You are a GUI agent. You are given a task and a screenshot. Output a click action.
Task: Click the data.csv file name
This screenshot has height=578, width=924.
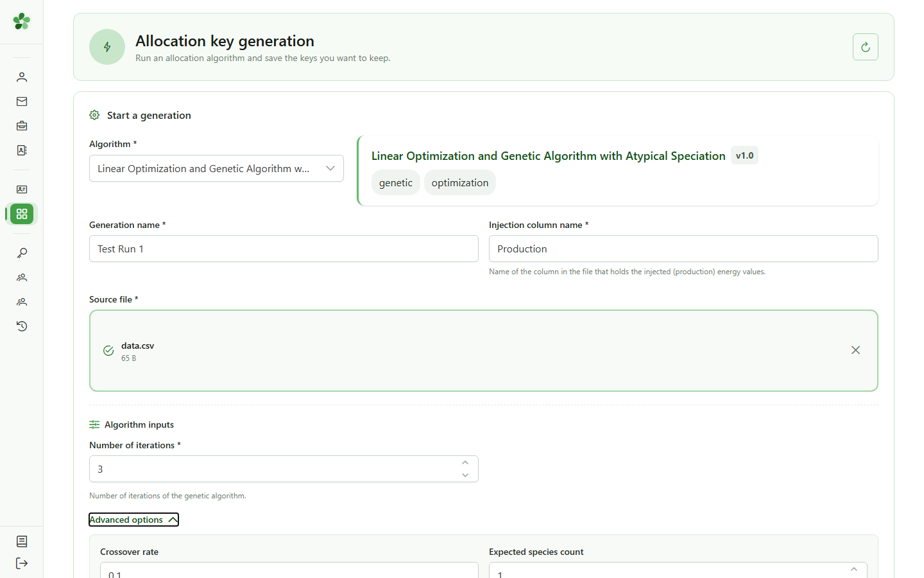[137, 346]
